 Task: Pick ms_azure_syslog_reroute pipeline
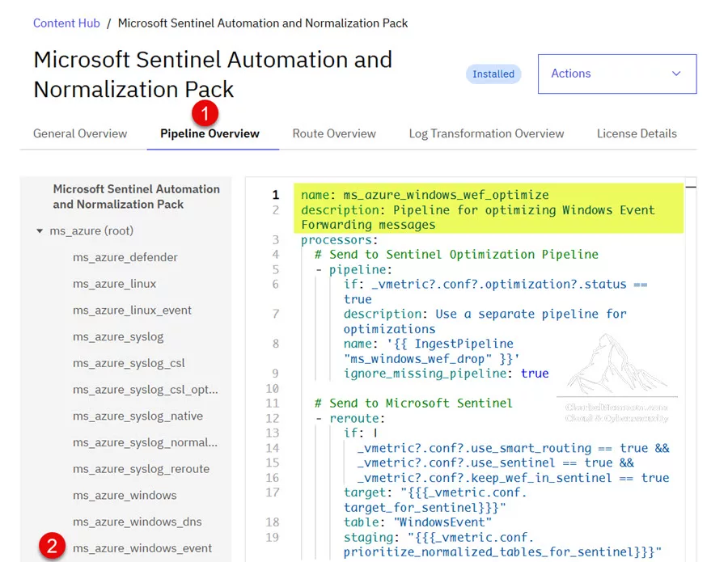[x=141, y=469]
